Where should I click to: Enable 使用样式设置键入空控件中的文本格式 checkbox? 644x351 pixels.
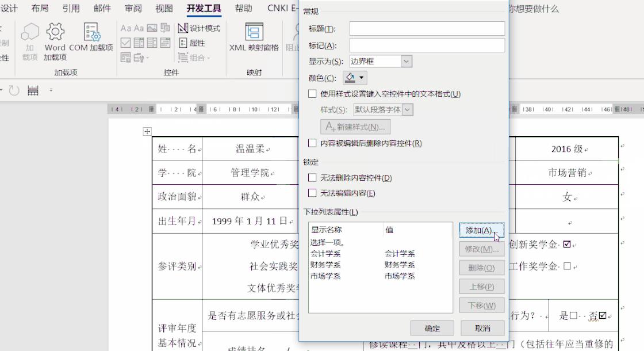click(312, 93)
